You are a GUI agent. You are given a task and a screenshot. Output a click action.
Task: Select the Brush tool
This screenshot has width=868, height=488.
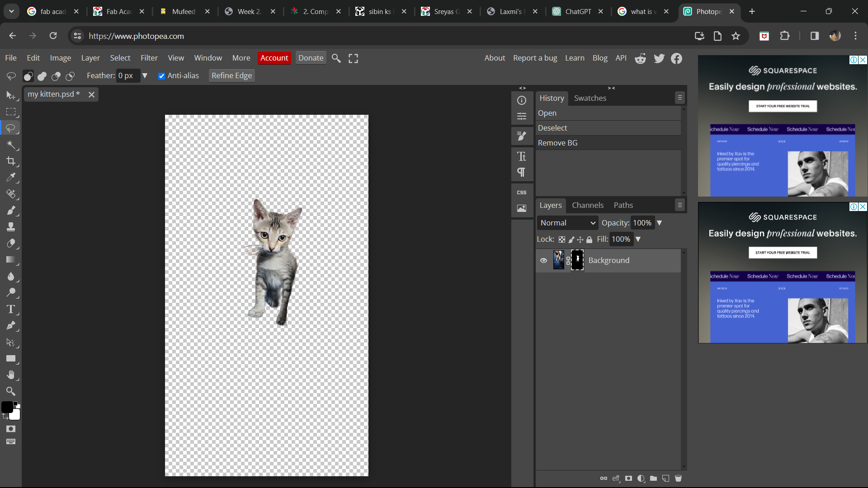tap(11, 211)
